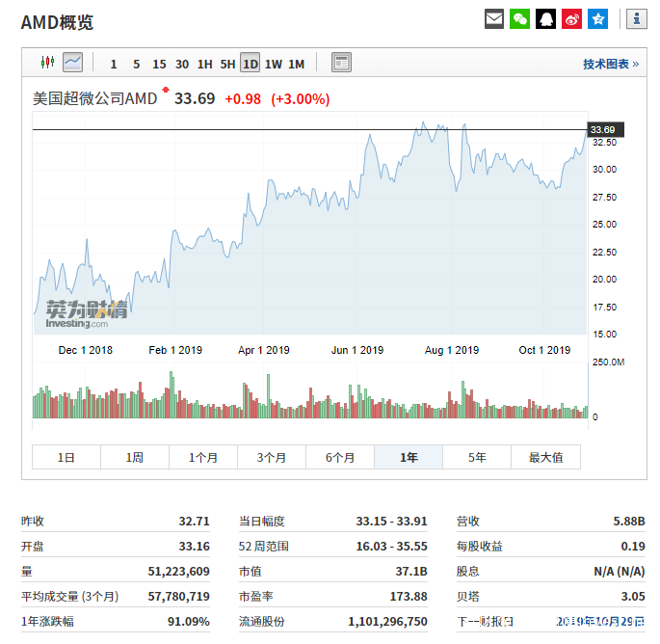Switch chart to candlestick view

click(47, 63)
